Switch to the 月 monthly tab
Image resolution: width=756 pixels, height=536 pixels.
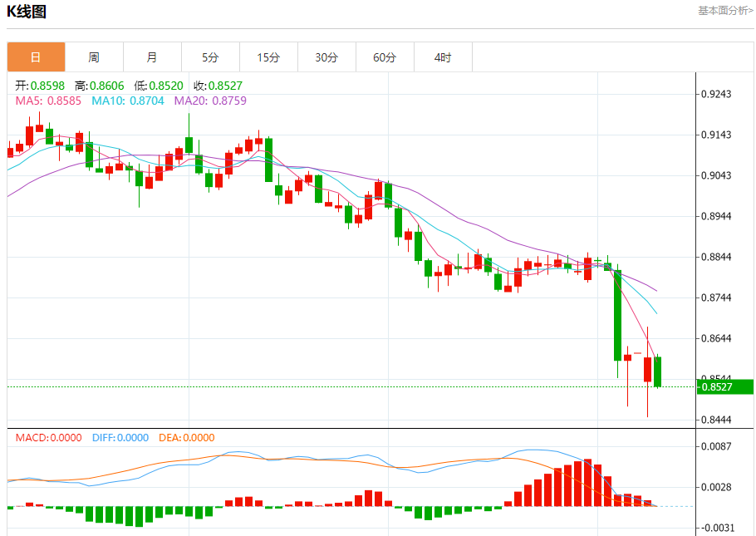(152, 57)
